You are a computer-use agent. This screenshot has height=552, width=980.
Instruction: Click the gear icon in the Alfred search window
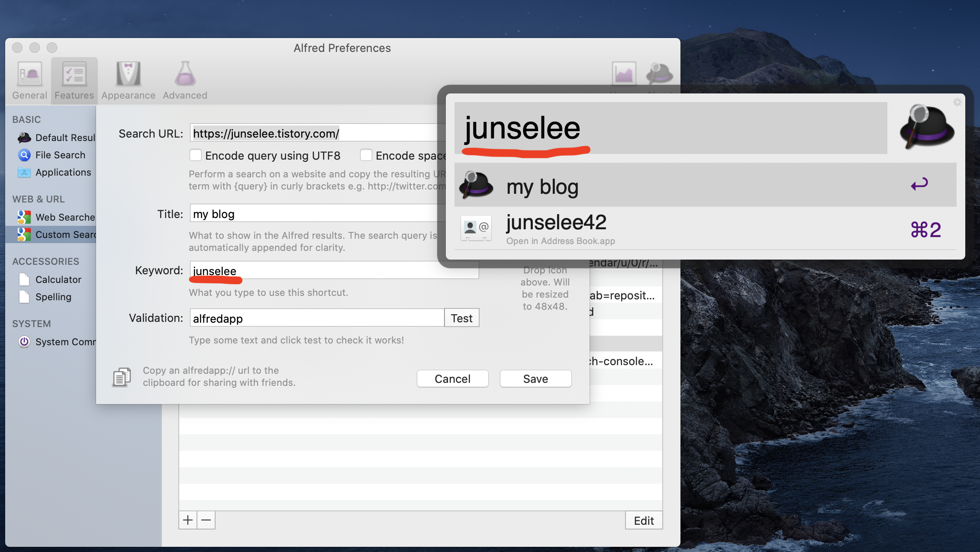tap(957, 102)
